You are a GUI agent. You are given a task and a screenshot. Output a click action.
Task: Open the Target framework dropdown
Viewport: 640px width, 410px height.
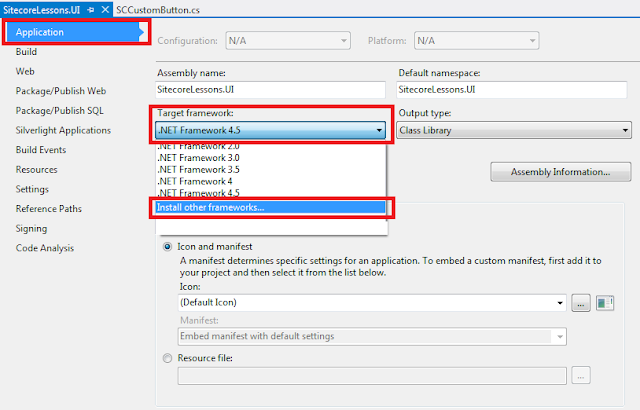tap(270, 131)
